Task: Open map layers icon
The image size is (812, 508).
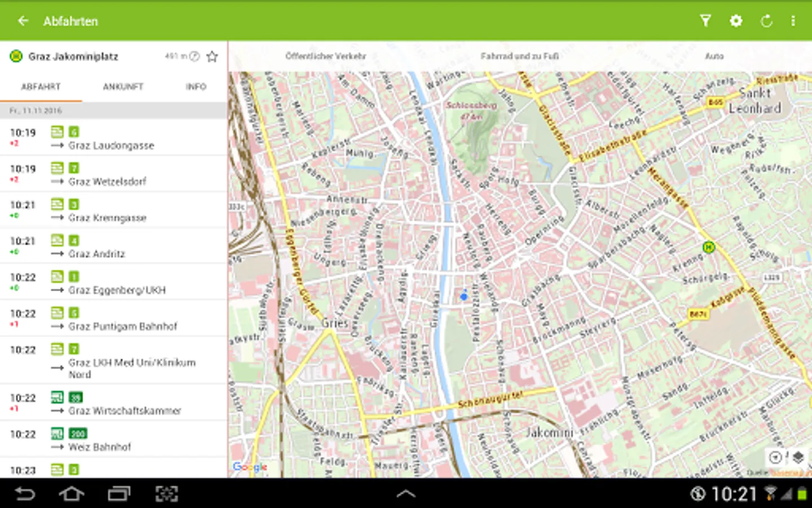Action: tap(798, 457)
